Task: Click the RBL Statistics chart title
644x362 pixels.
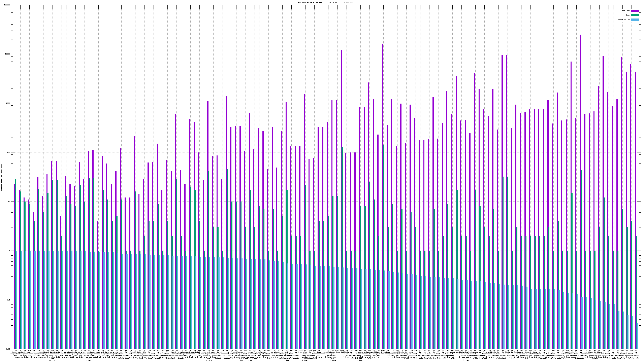Action: coord(325,2)
